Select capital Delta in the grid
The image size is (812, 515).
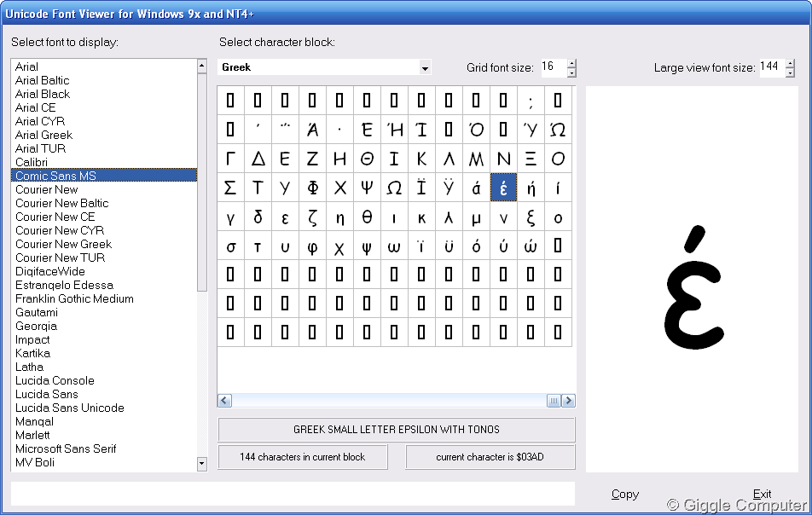258,159
